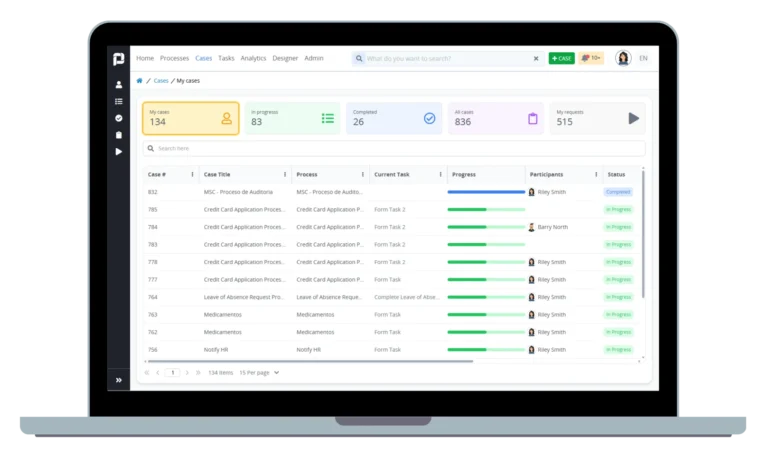The width and height of the screenshot is (768, 459).
Task: Open the Cases menu item
Action: (203, 58)
